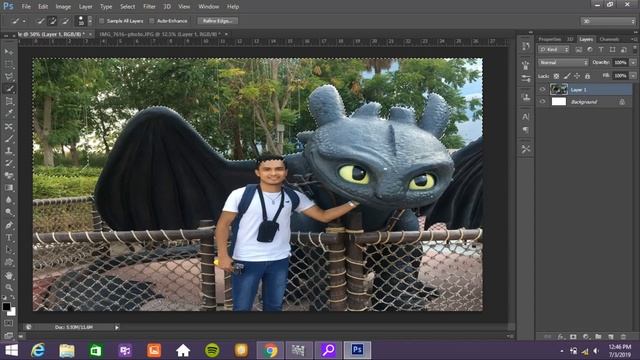The height and width of the screenshot is (360, 640).
Task: Hide Layer 1 visibility eye
Action: (x=542, y=89)
